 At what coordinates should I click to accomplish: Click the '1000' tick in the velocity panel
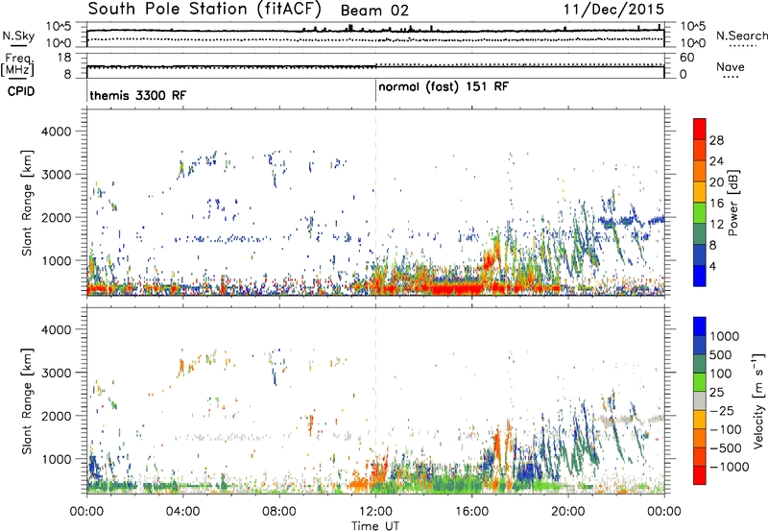coord(56,459)
